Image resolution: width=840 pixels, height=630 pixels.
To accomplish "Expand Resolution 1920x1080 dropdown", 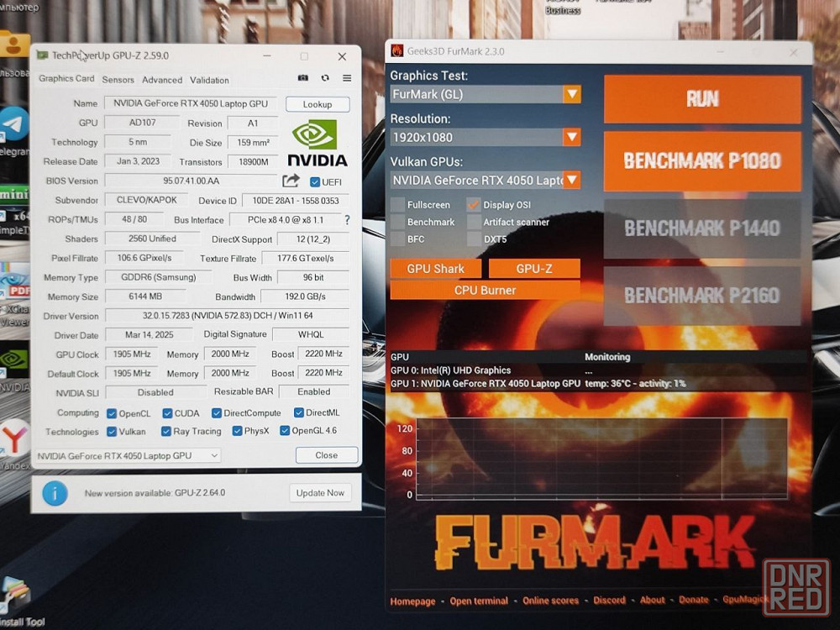I will coord(571,137).
